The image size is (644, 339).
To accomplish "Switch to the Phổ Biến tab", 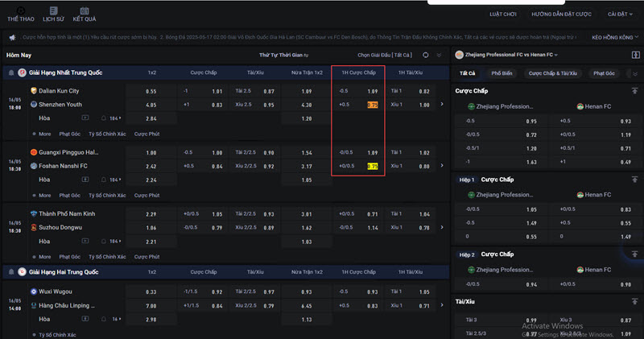I will point(502,73).
